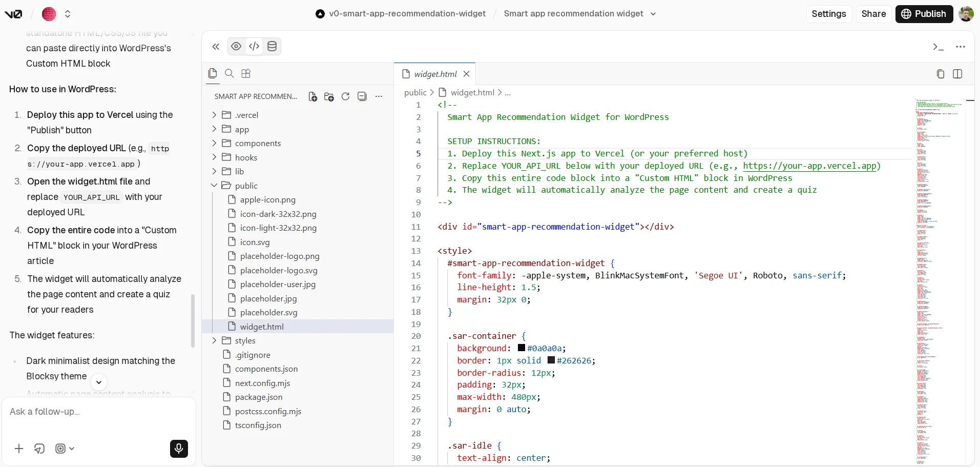Image resolution: width=980 pixels, height=467 pixels.
Task: Refresh the file explorer tree
Action: 345,96
